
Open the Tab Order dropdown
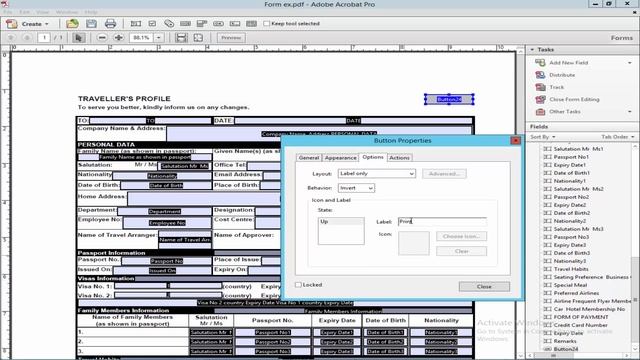618,137
